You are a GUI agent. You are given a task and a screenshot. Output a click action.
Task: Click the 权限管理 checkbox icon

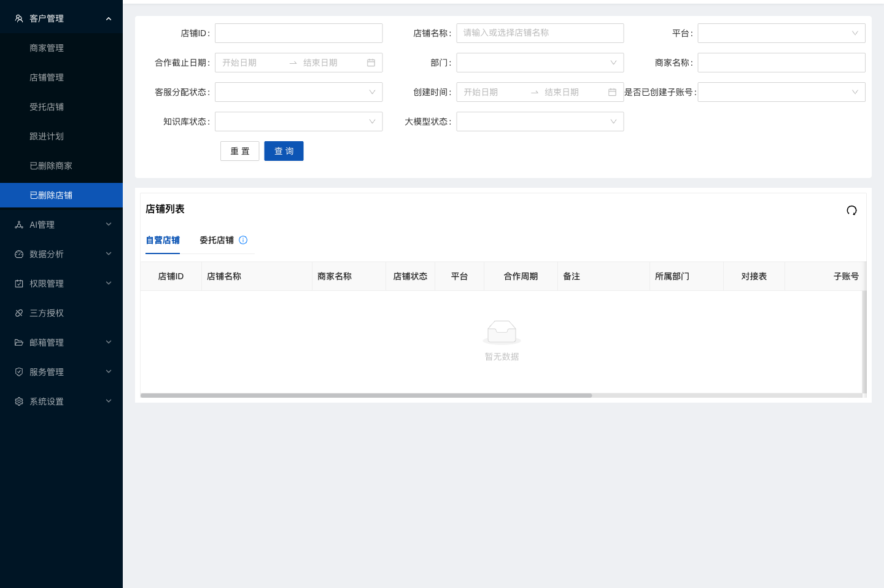[19, 284]
